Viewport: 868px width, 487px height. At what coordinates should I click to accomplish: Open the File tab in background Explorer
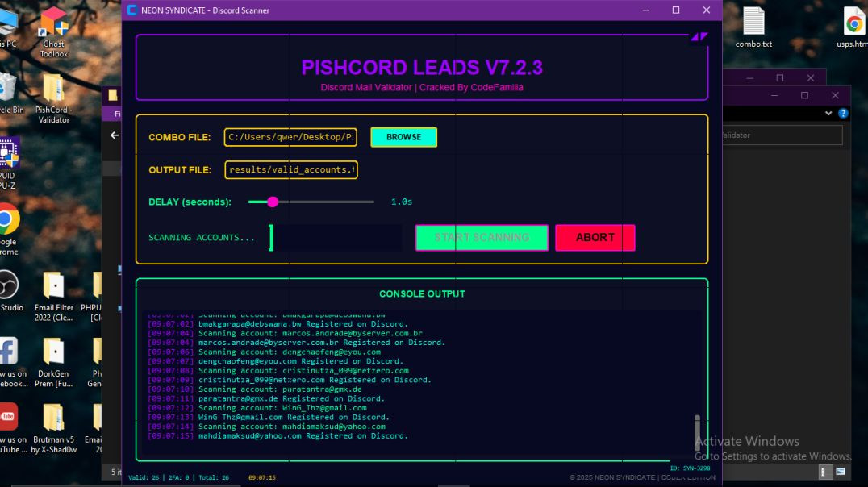117,114
